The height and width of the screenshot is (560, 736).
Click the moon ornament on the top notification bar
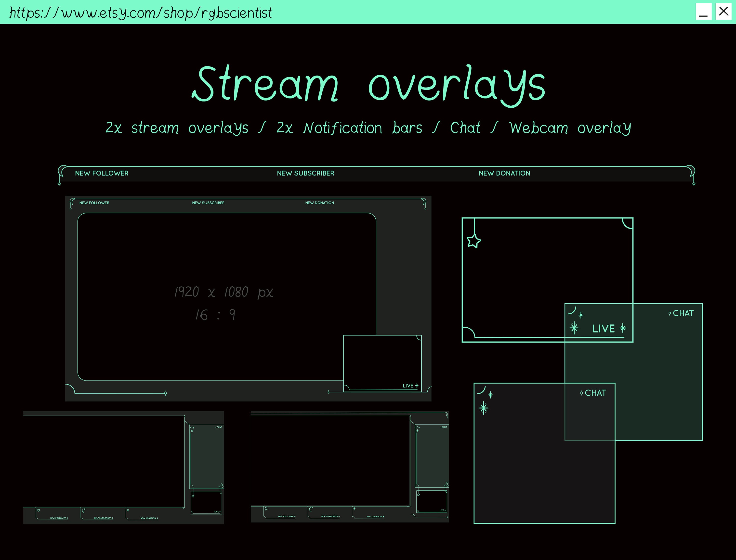(62, 171)
